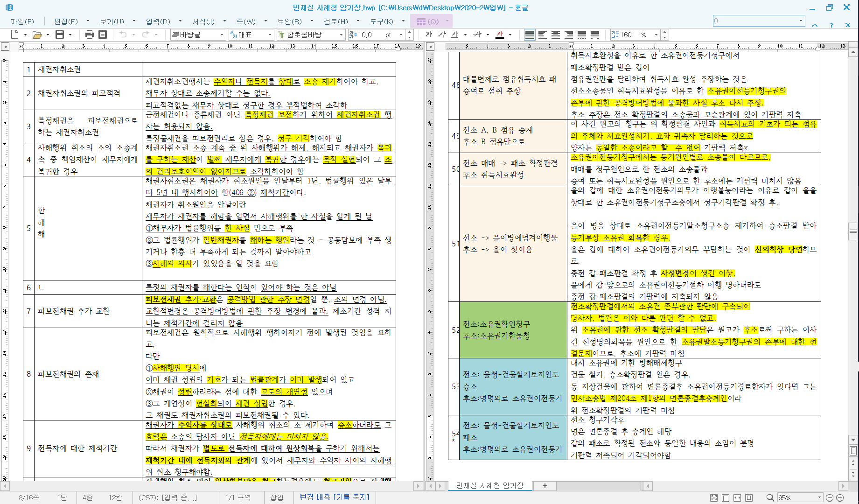The image size is (859, 504).
Task: Toggle italic text formatting
Action: coord(442,35)
